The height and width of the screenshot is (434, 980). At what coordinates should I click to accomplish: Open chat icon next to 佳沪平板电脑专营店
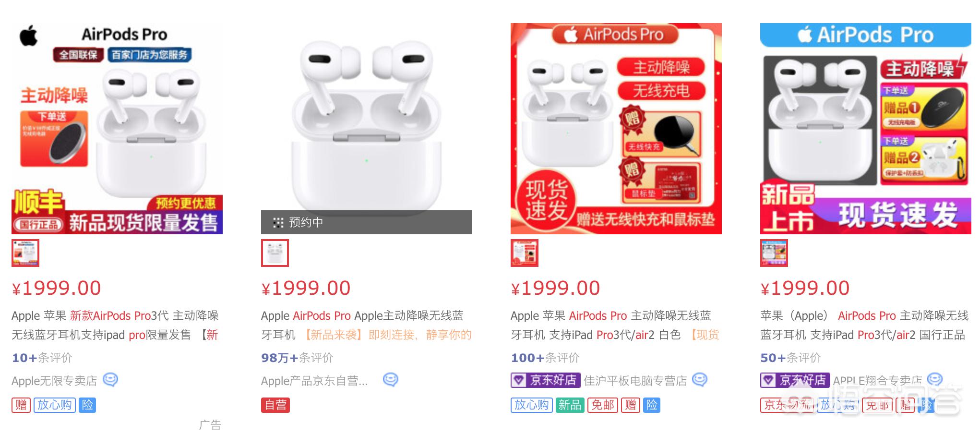[700, 380]
